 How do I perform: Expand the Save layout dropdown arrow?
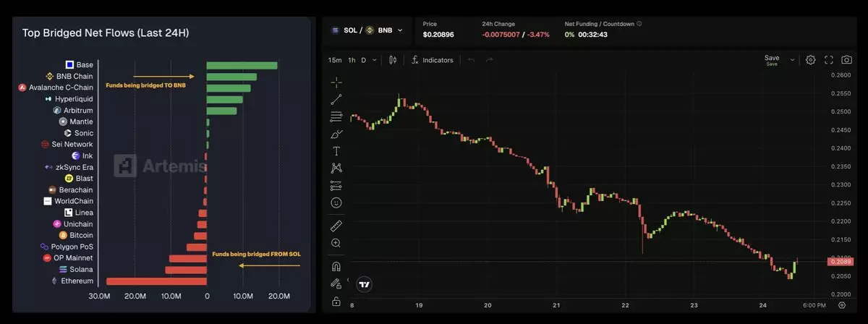click(x=793, y=60)
